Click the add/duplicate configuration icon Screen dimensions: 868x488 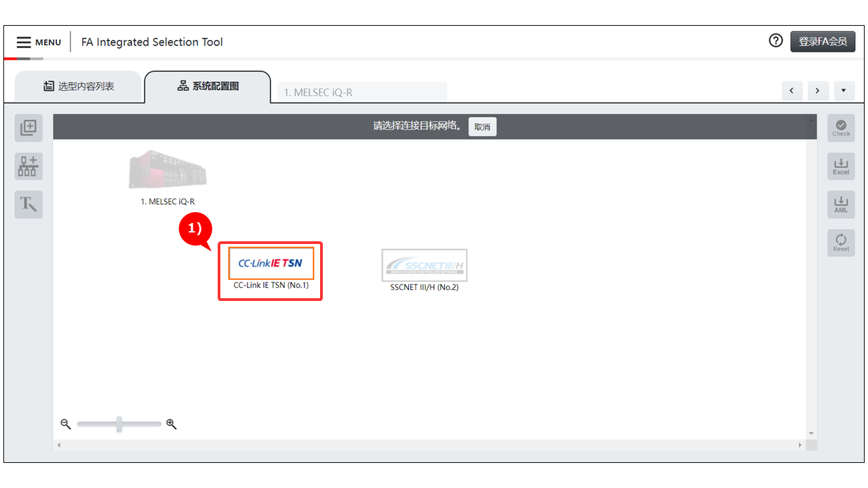[x=28, y=127]
